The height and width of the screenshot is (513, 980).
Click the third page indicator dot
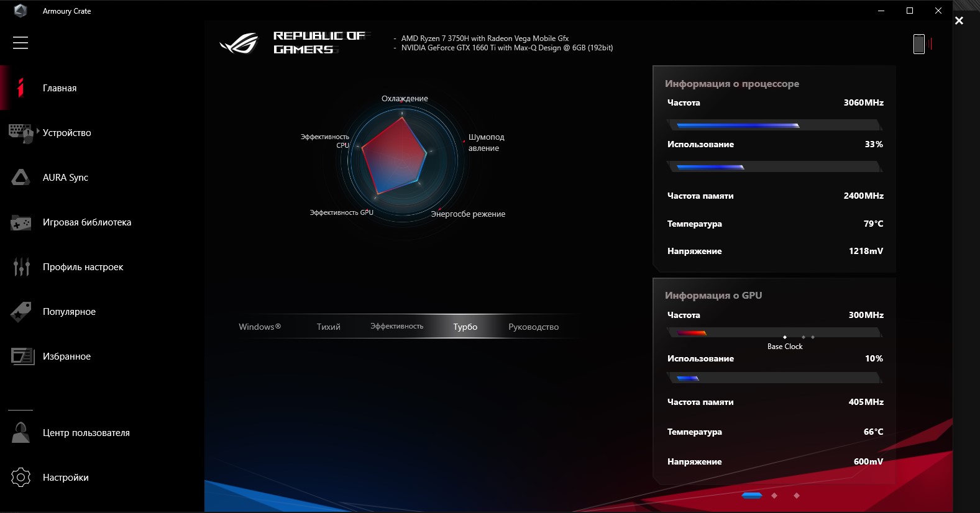797,496
